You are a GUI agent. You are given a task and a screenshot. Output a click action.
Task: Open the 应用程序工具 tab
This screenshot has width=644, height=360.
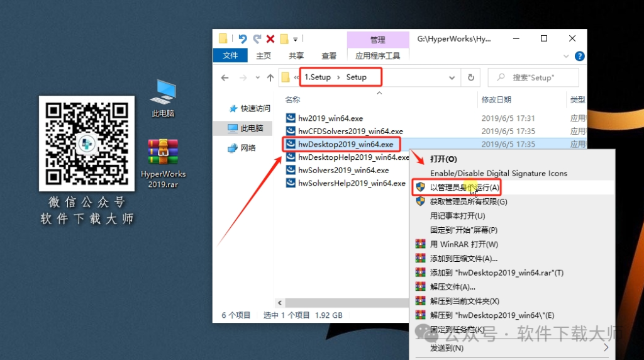378,55
